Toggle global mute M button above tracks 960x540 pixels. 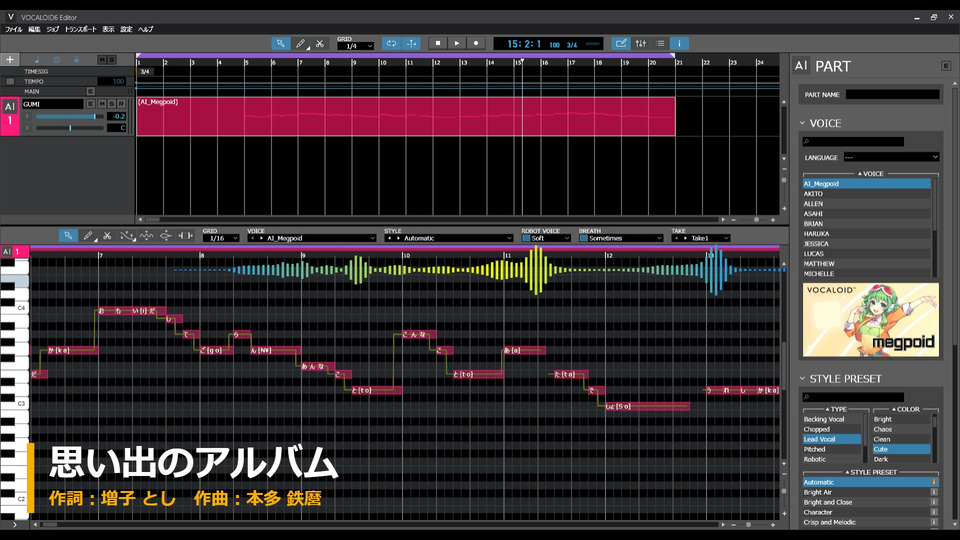[x=102, y=59]
